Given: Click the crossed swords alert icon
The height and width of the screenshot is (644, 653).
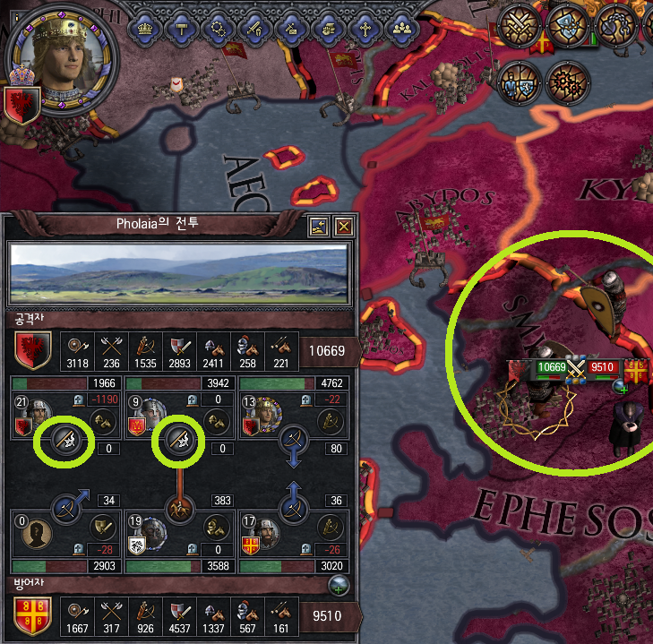Looking at the screenshot, I should tap(519, 26).
